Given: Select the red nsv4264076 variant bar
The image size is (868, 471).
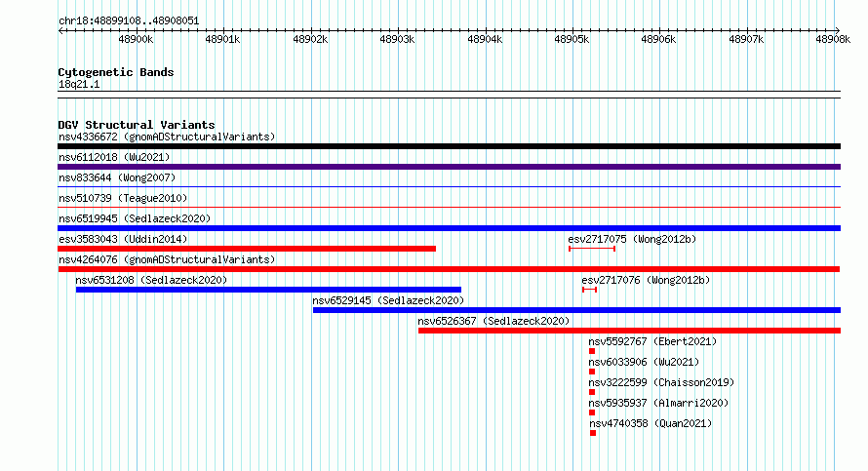Looking at the screenshot, I should click(449, 269).
